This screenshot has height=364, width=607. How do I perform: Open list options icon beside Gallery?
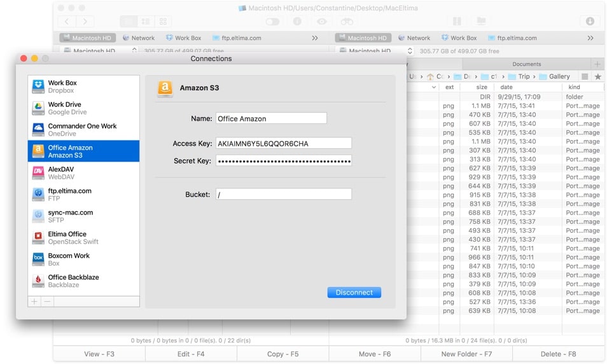(585, 76)
